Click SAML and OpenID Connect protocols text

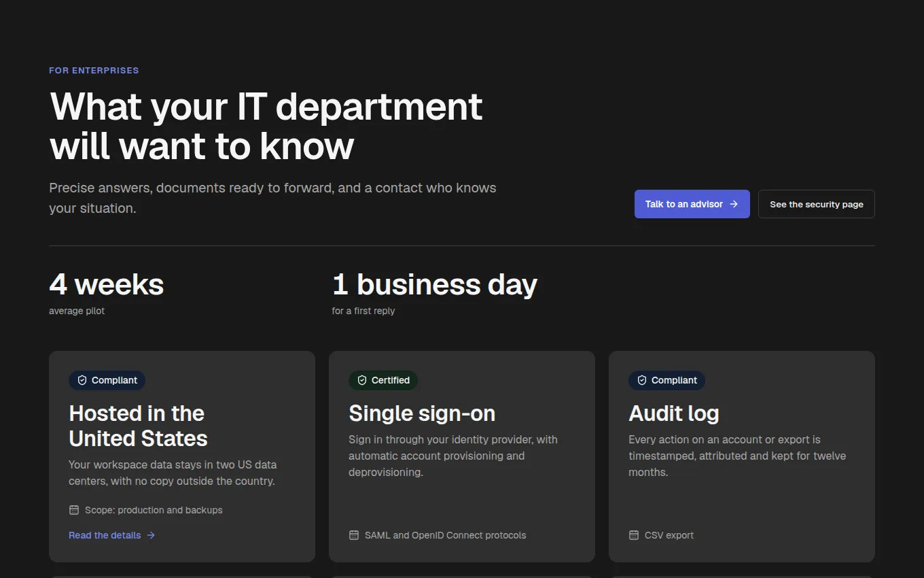446,535
